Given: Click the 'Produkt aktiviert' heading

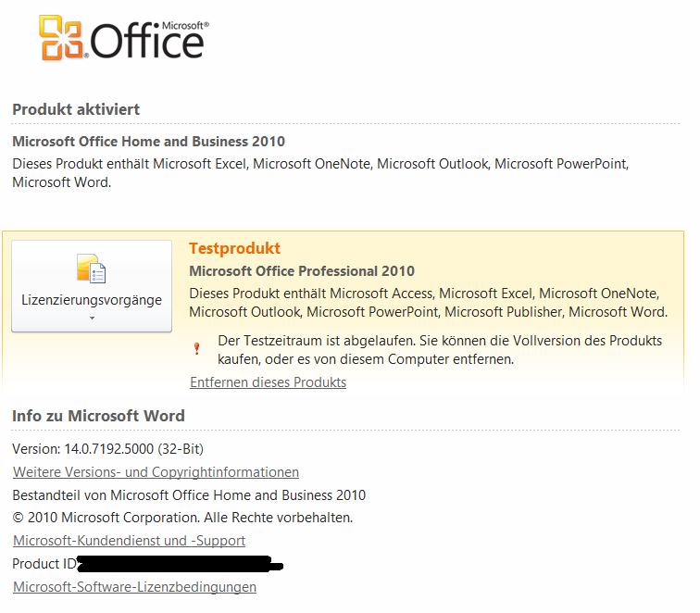Looking at the screenshot, I should click(x=76, y=109).
